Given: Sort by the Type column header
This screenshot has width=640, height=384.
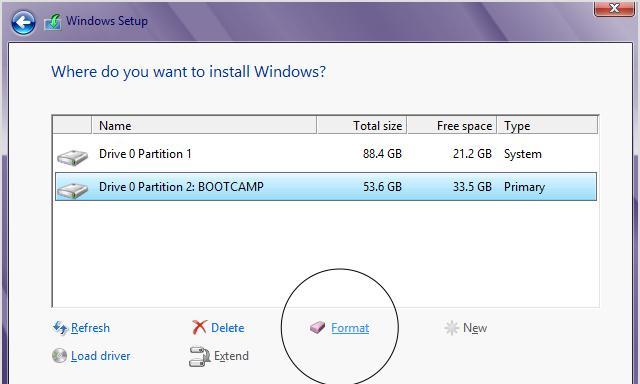Looking at the screenshot, I should tap(547, 125).
